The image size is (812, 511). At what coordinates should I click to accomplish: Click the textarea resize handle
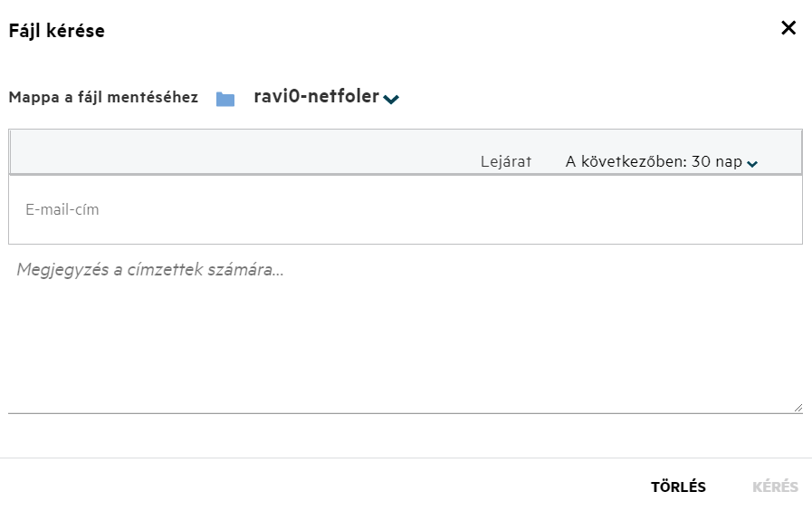798,409
